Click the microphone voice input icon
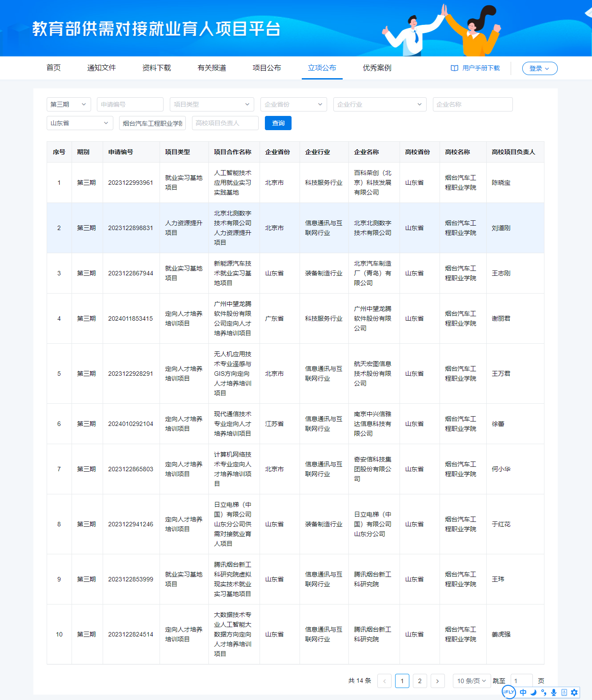This screenshot has height=700, width=592. [554, 692]
